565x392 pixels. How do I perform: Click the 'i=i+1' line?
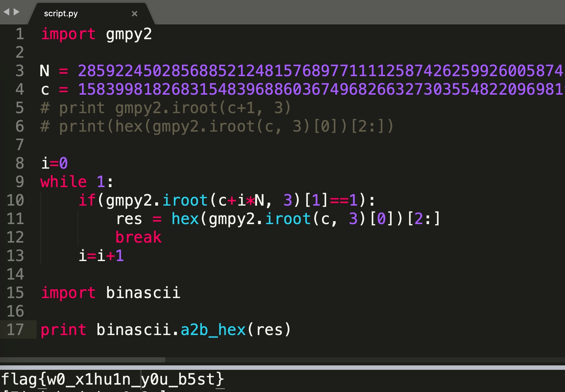(101, 256)
